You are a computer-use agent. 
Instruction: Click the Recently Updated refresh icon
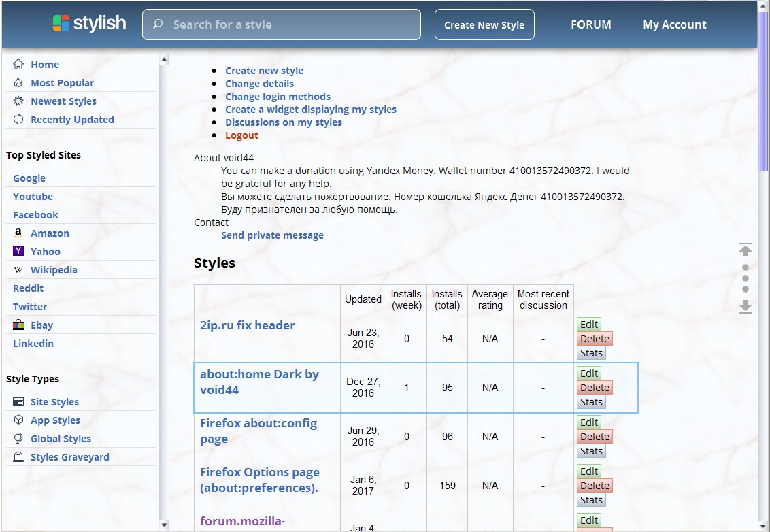click(x=18, y=119)
